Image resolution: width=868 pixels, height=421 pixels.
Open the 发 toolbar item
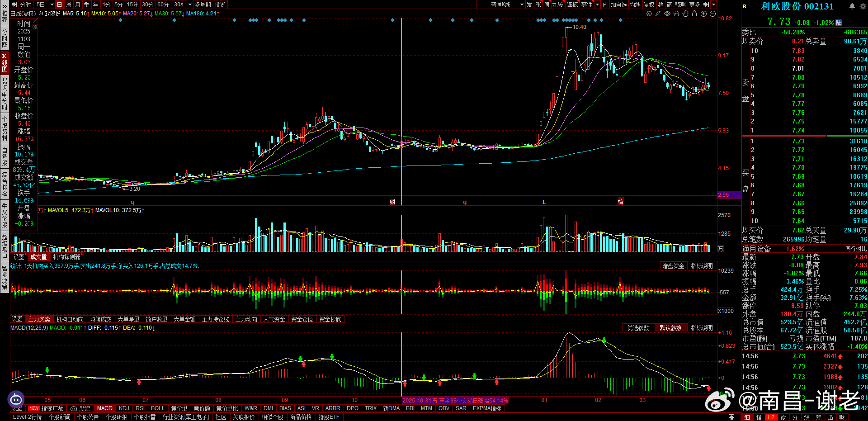529,5
